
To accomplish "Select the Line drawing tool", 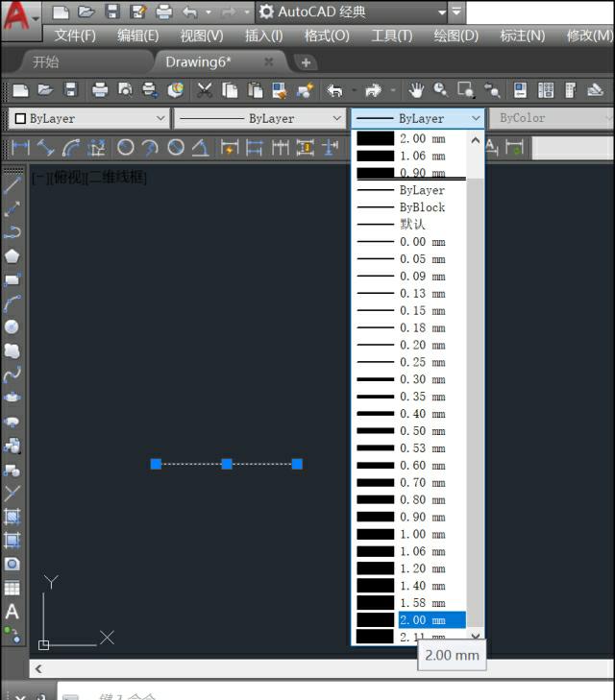I will [x=12, y=184].
